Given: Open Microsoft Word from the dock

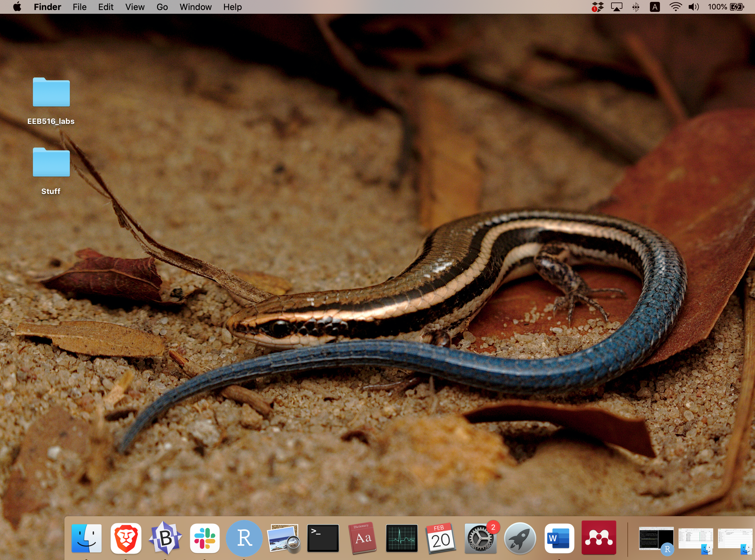Looking at the screenshot, I should tap(559, 538).
